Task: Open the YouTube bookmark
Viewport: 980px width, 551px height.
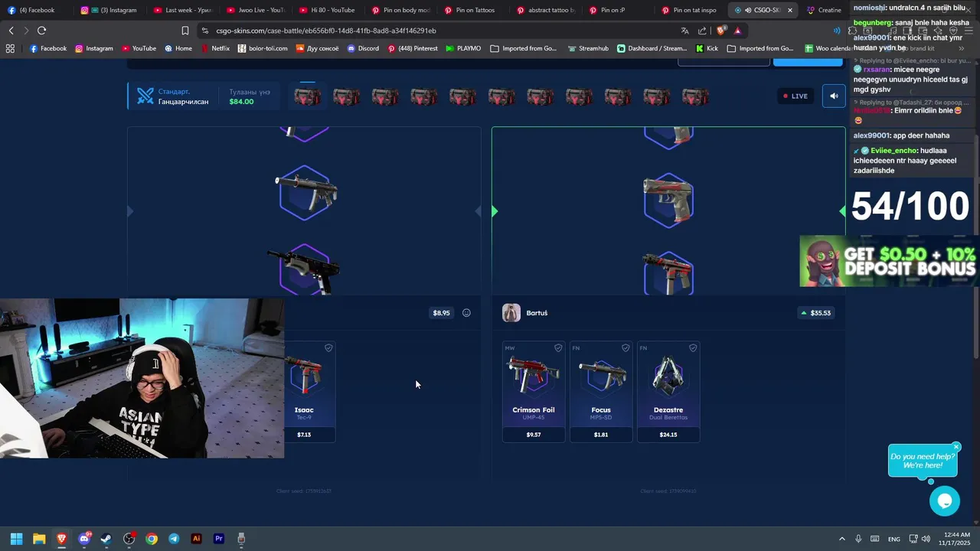Action: point(139,48)
